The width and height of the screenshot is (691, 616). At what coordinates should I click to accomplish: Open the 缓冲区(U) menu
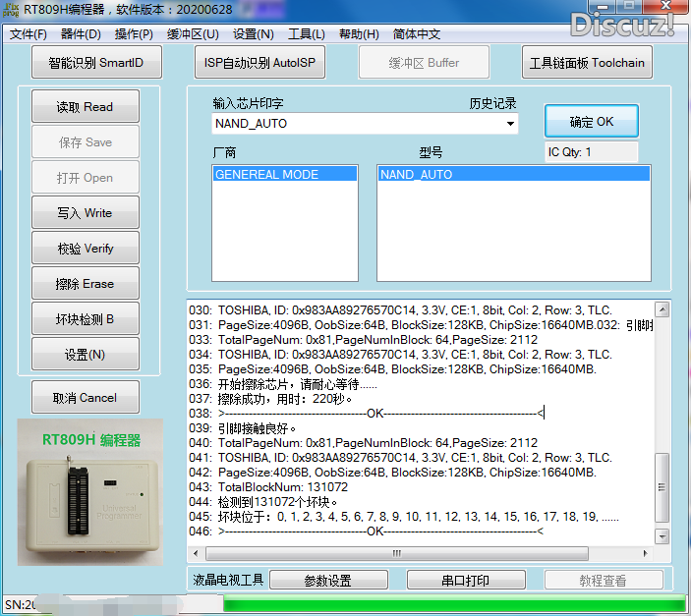(x=193, y=34)
